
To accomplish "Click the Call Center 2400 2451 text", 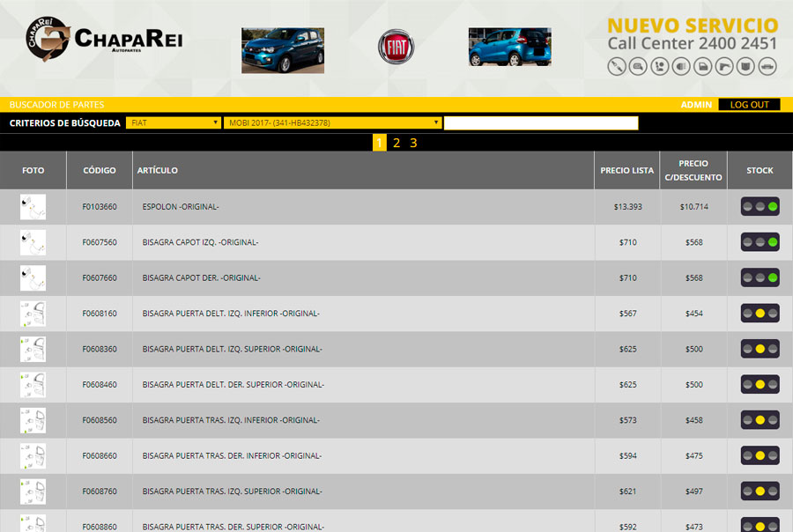I will [x=692, y=43].
